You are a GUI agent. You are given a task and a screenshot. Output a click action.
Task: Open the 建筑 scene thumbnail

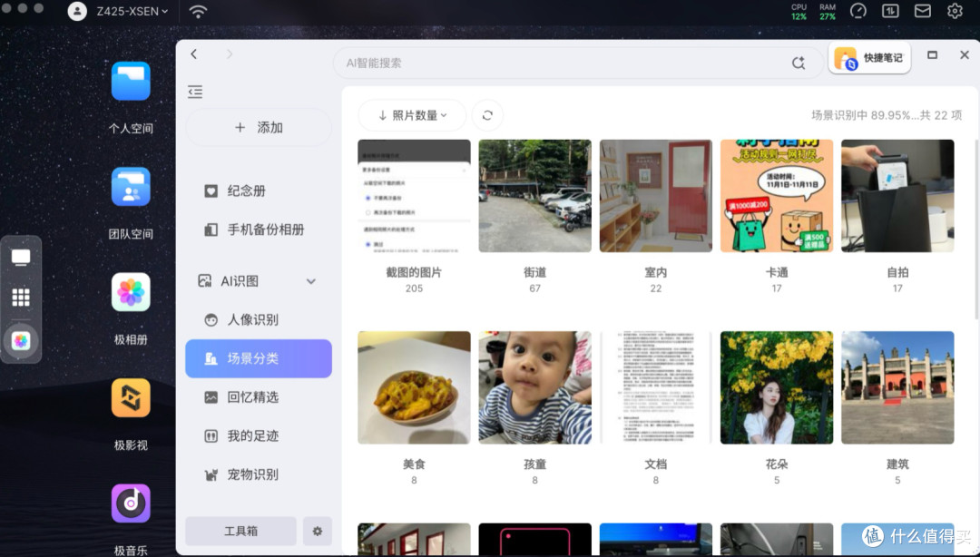[x=897, y=387]
